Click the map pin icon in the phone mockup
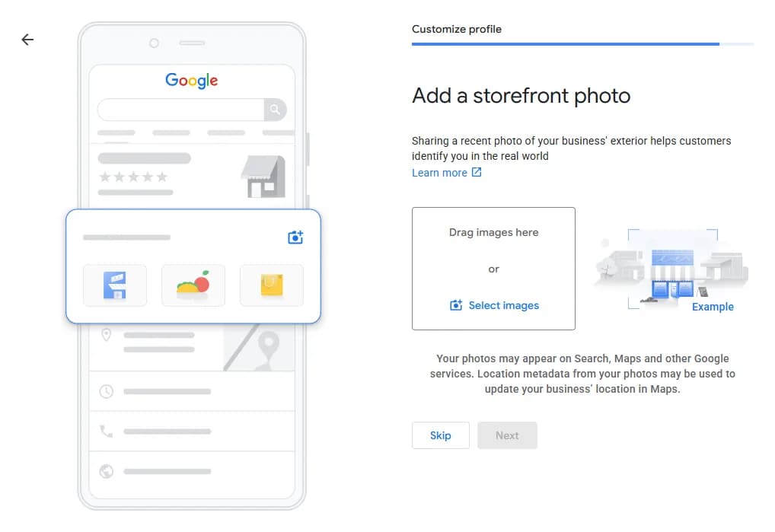The height and width of the screenshot is (532, 775). (107, 334)
